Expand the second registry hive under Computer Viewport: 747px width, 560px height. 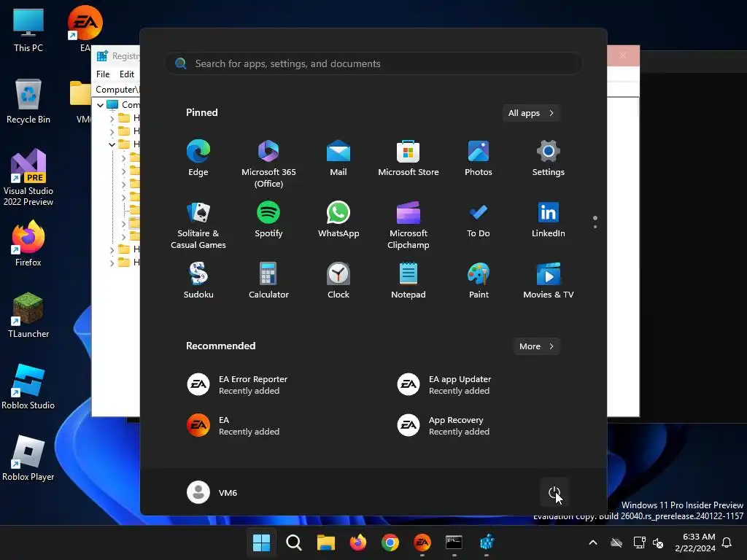click(x=112, y=131)
